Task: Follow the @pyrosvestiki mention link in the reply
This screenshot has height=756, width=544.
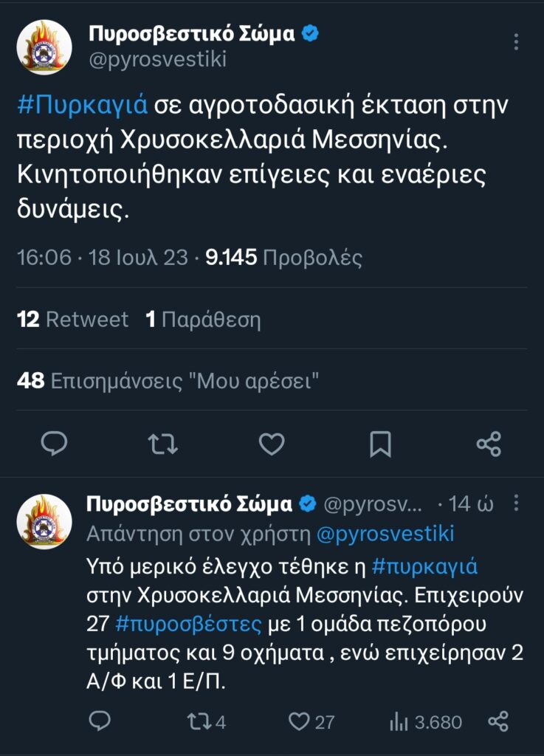Action: coord(385,534)
